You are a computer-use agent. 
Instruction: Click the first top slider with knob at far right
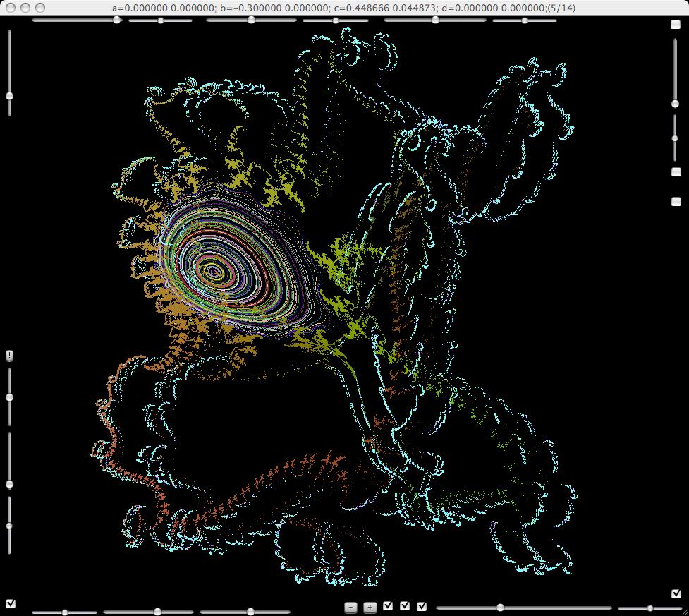coord(78,20)
